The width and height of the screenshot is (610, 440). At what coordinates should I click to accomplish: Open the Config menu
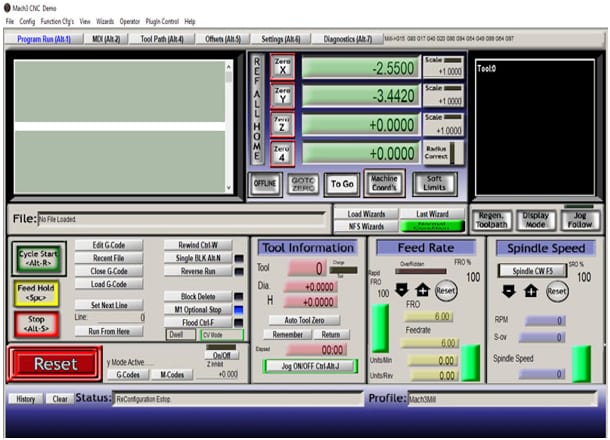click(27, 21)
